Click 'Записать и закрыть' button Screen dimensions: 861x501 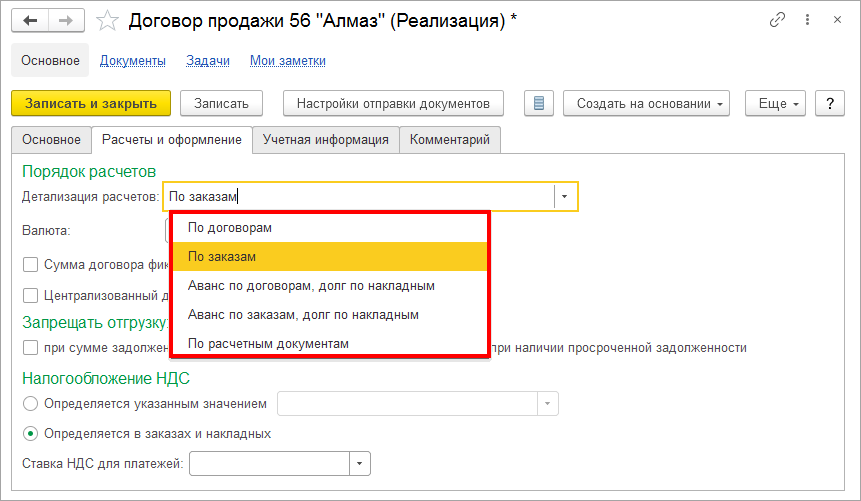[x=91, y=103]
